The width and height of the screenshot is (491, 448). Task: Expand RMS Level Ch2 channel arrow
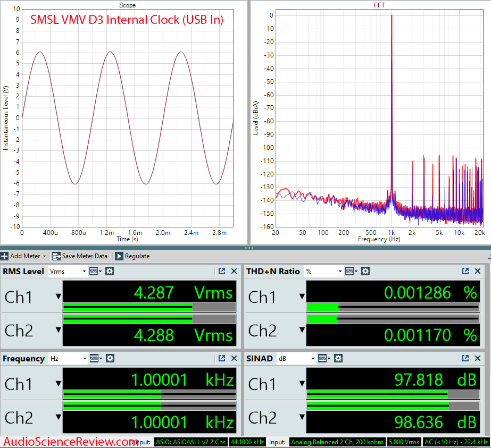click(x=58, y=329)
